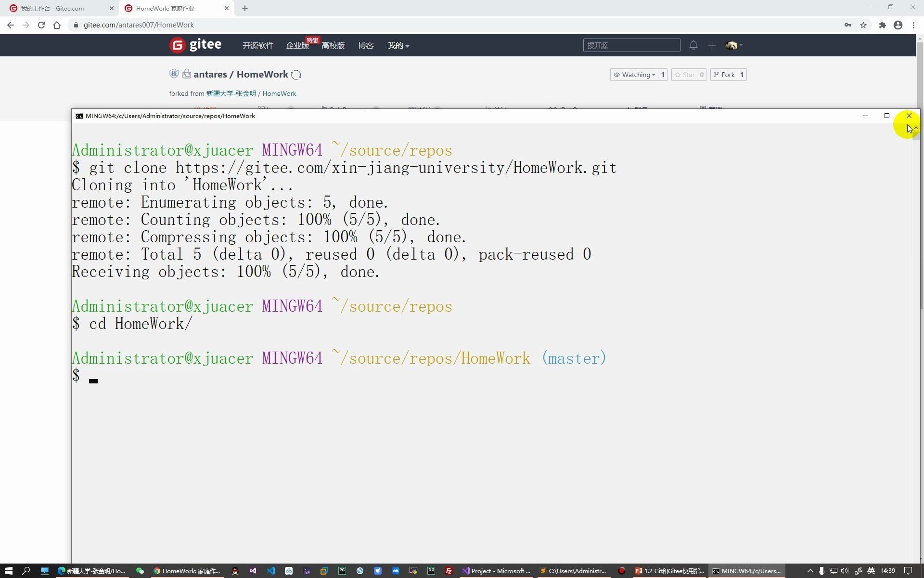Switch to 我的工作台 browser tab
The height and width of the screenshot is (578, 924).
[53, 8]
